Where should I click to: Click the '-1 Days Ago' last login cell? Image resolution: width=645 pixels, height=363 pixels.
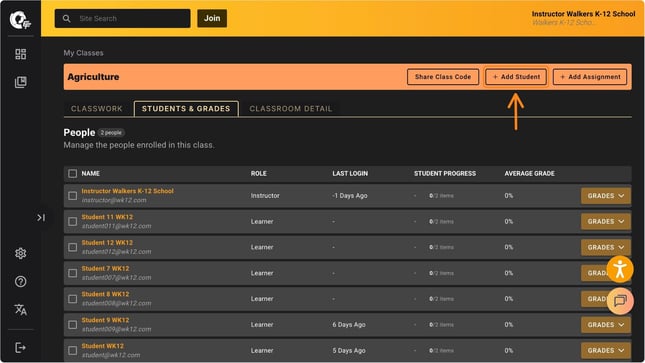coord(350,196)
